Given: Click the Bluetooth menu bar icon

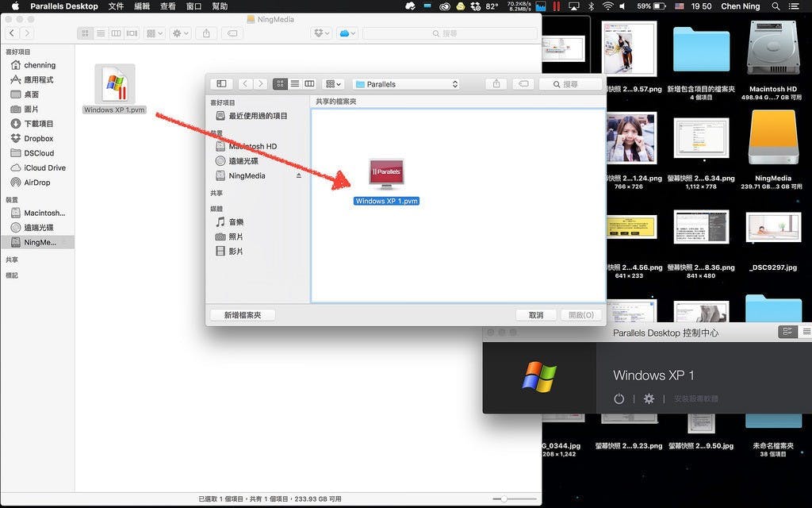Looking at the screenshot, I should (591, 6).
